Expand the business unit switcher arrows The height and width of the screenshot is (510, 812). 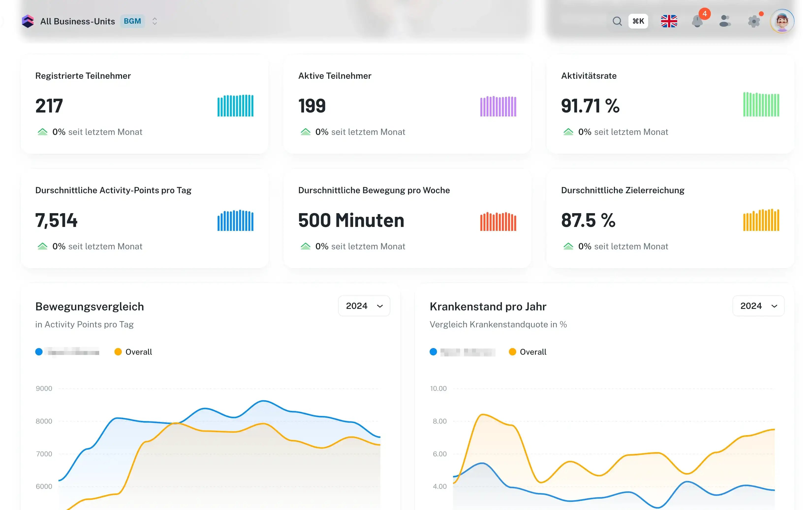tap(155, 21)
